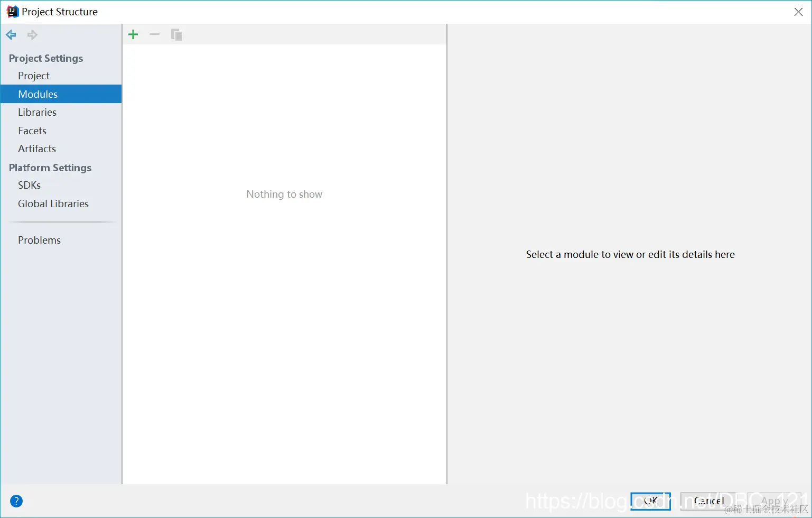Click the Copy module icon
The image size is (812, 518).
click(x=176, y=35)
